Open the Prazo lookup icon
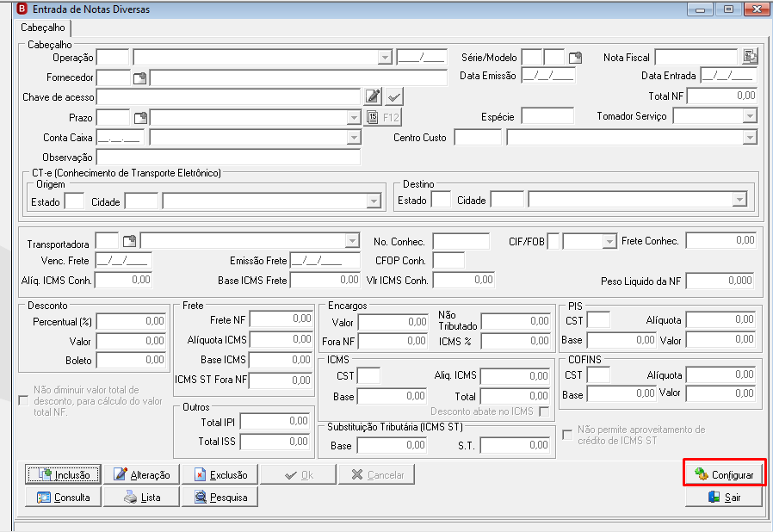This screenshot has width=773, height=532. click(x=140, y=118)
